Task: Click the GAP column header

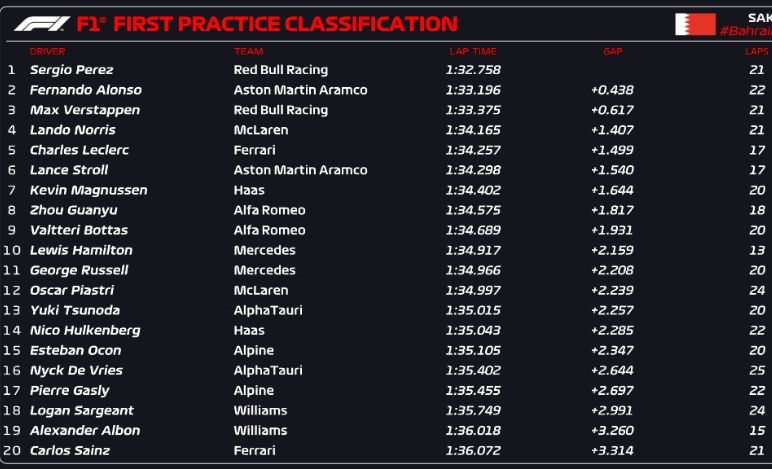Action: point(612,51)
